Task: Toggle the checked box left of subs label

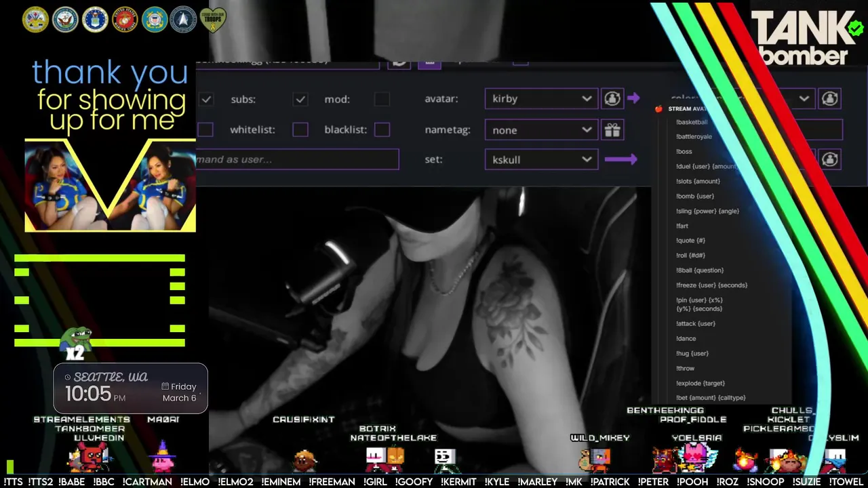Action: pos(206,99)
